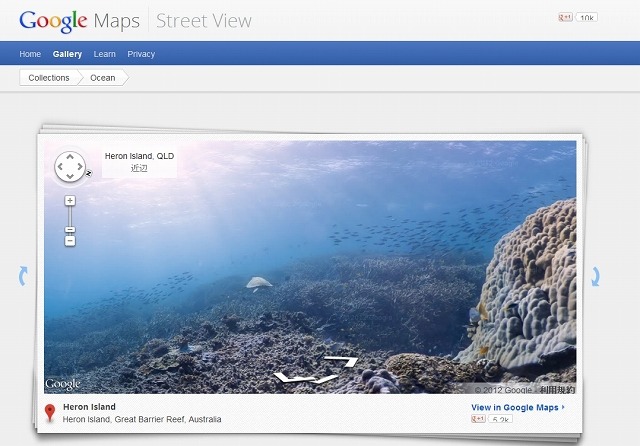Click the red Heron Island map pin
640x446 pixels.
pos(50,413)
